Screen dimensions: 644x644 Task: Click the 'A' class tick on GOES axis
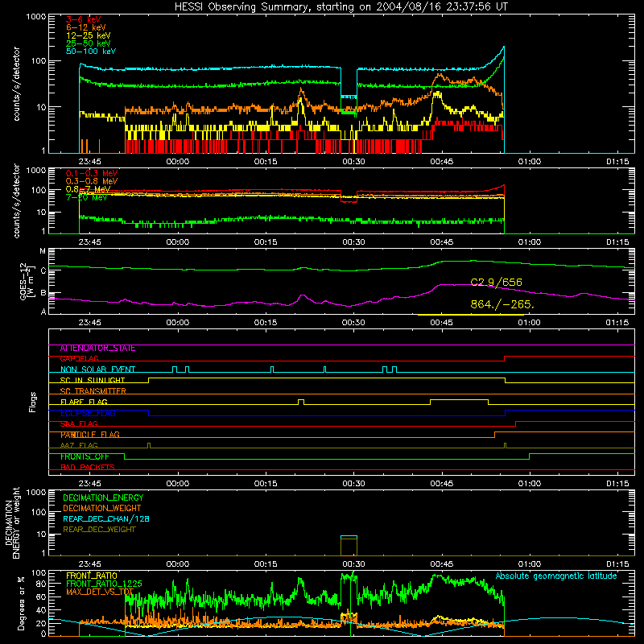coord(43,312)
